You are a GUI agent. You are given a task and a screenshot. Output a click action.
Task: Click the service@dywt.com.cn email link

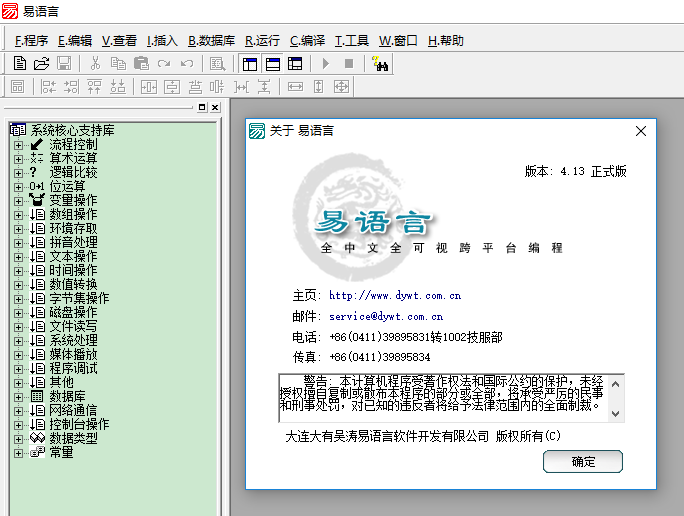pyautogui.click(x=386, y=316)
